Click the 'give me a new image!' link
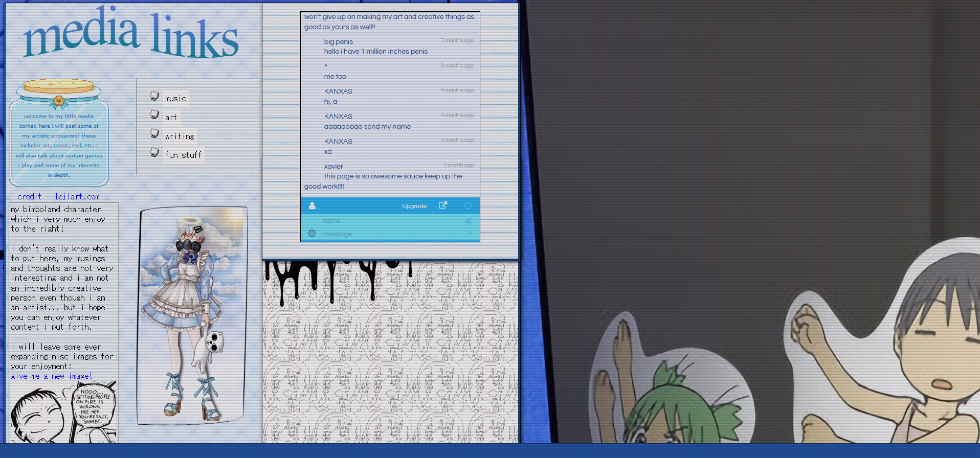 pyautogui.click(x=51, y=376)
